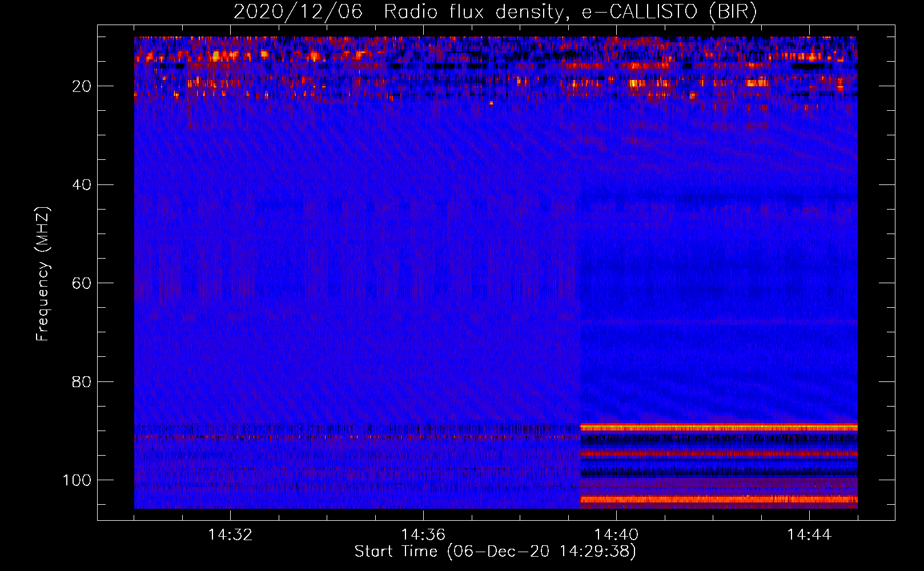Select the 14:40 time tick label

(x=616, y=535)
